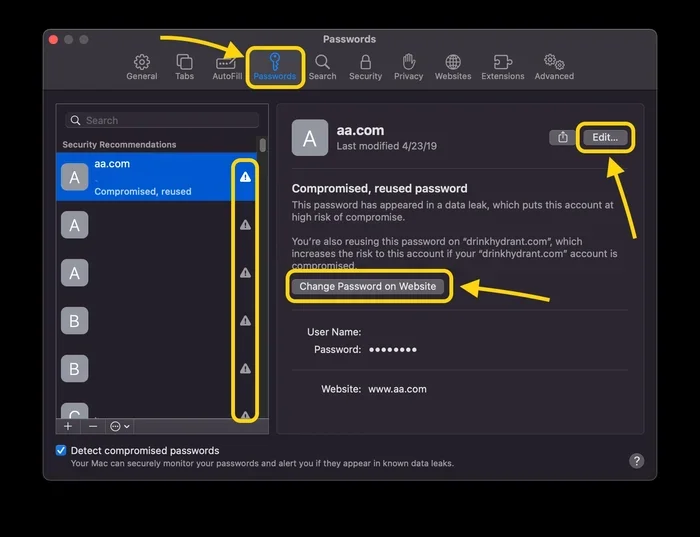Switch to the Tabs preferences pane
This screenshot has height=537, width=700.
click(x=184, y=67)
